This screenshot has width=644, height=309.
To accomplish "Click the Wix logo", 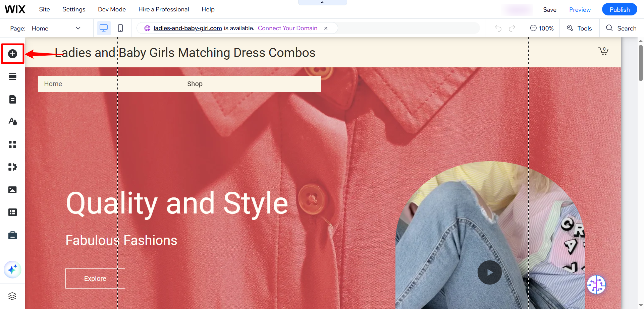I will point(15,9).
